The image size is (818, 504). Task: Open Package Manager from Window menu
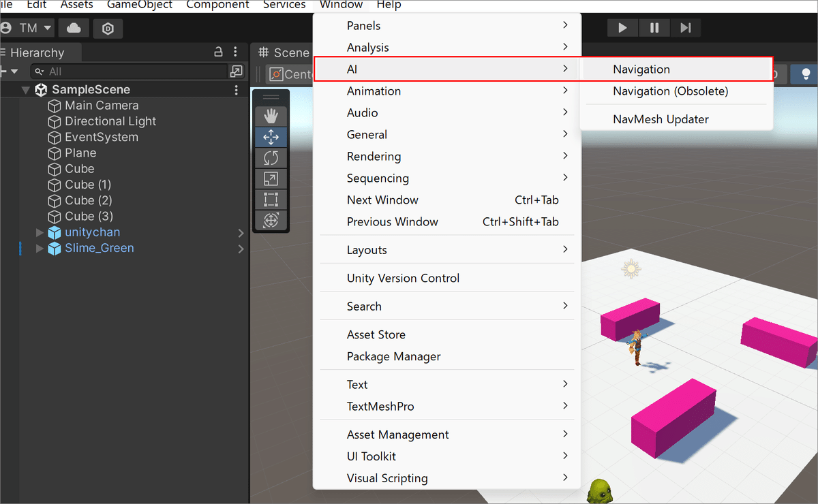coord(446,357)
